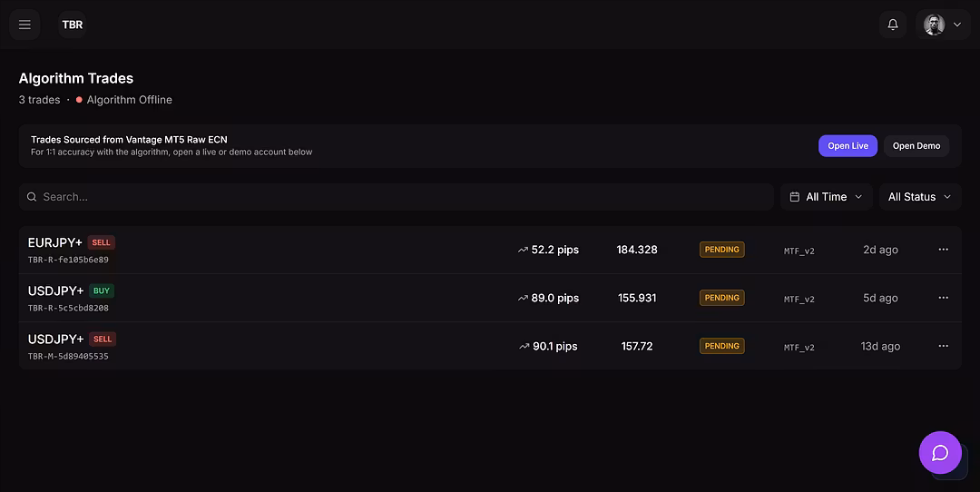The image size is (980, 492).
Task: Expand the All Status filter dropdown
Action: (919, 197)
